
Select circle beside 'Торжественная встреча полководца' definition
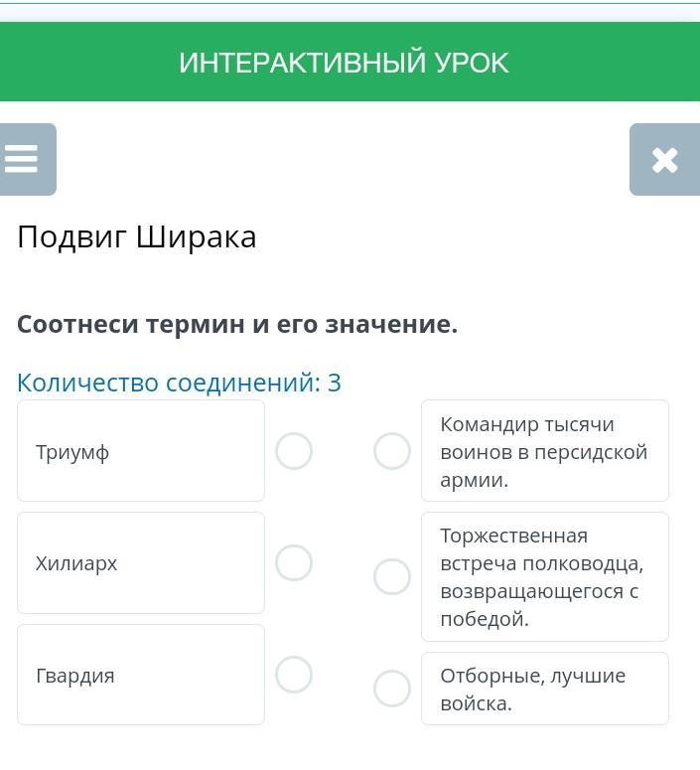(x=392, y=576)
